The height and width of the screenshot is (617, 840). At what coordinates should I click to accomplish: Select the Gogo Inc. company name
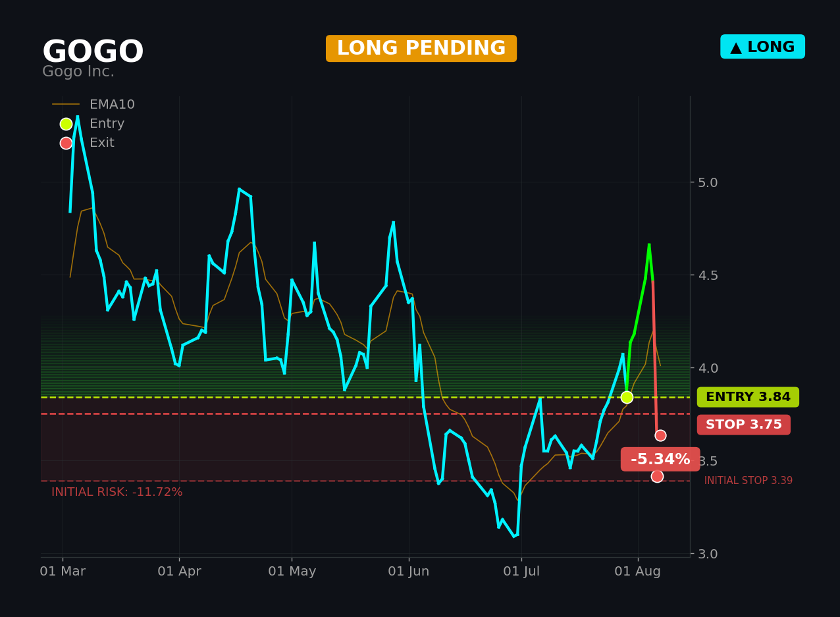click(78, 72)
